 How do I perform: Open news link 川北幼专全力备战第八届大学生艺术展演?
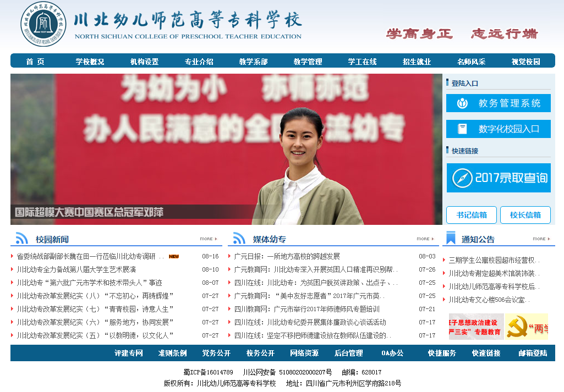pos(76,269)
